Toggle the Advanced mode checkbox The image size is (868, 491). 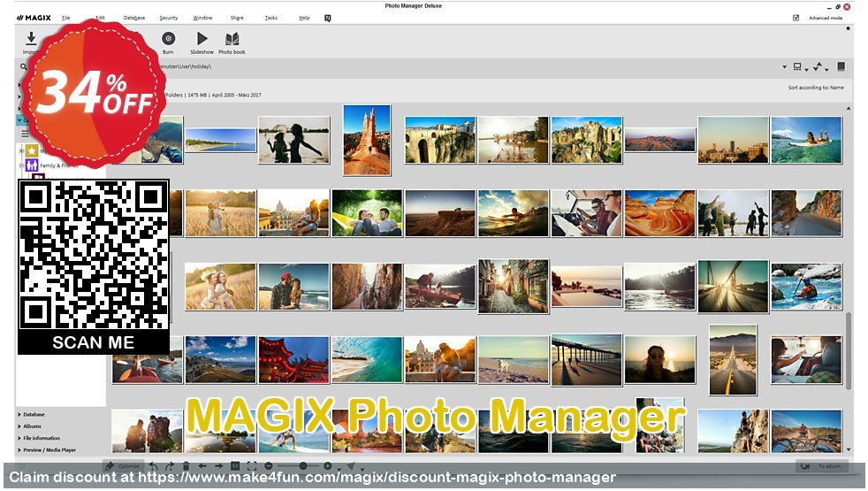click(796, 18)
